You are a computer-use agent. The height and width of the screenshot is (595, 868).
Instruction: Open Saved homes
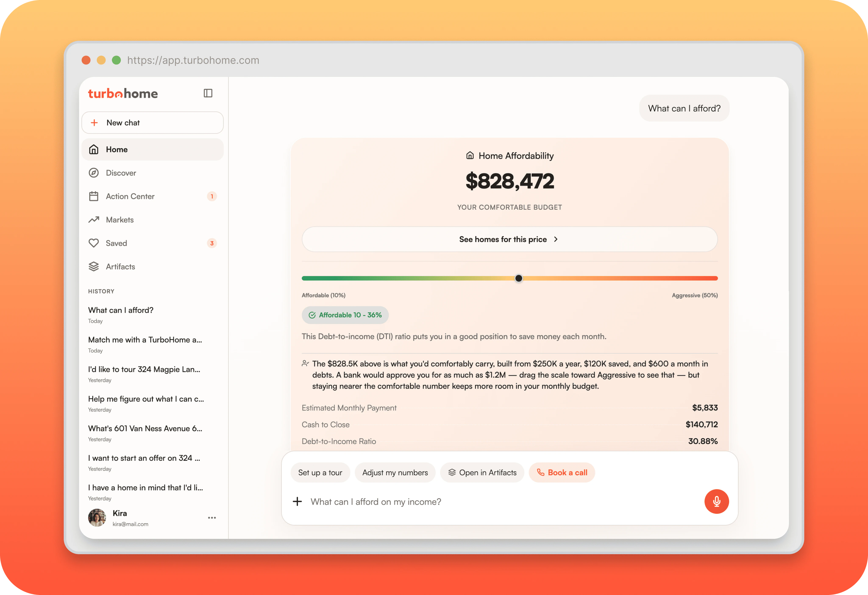click(152, 243)
